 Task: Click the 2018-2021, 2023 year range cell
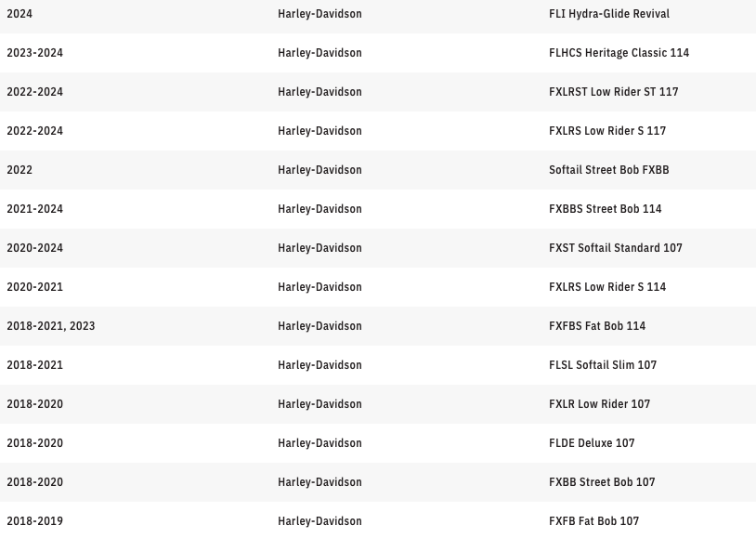coord(51,326)
